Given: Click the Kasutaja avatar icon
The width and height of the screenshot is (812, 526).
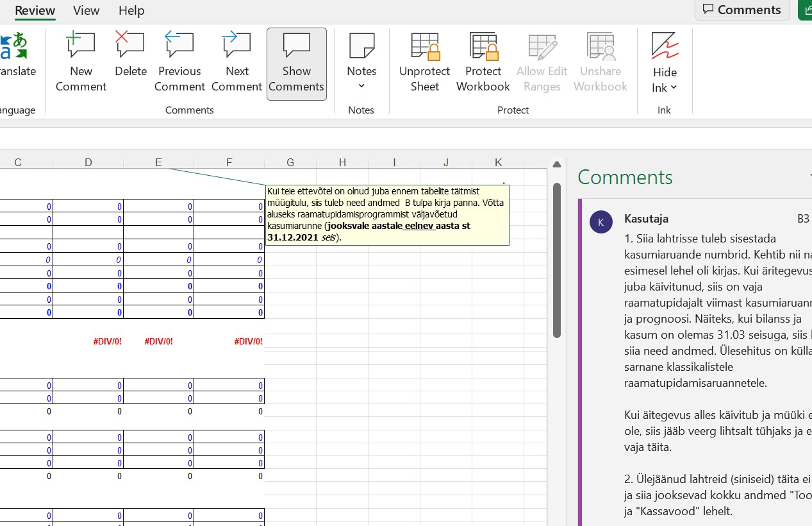Looking at the screenshot, I should [x=601, y=222].
